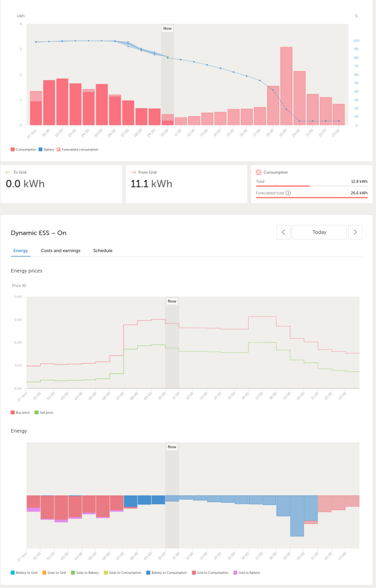Toggle Grid to Battery legend entry

click(x=247, y=572)
